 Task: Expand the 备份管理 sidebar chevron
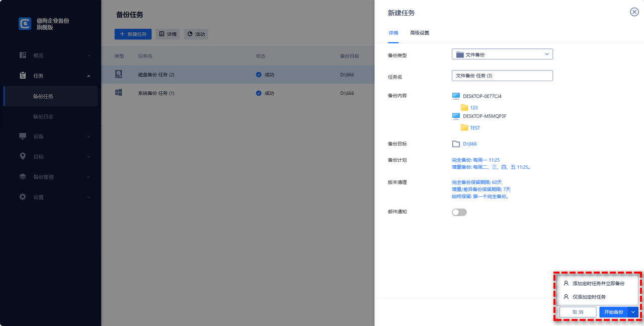(x=89, y=177)
